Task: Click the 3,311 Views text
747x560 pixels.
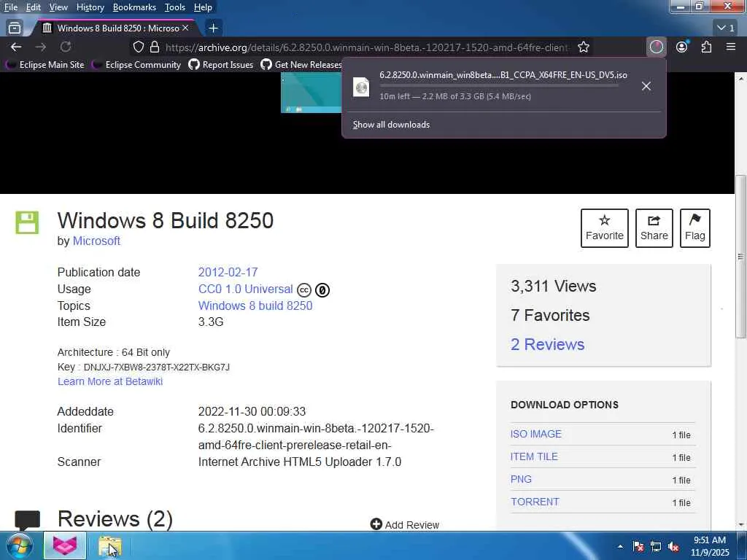Action: (554, 286)
